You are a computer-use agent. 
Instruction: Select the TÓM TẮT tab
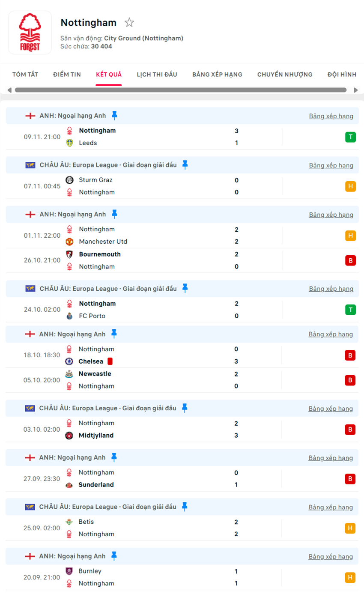click(25, 75)
